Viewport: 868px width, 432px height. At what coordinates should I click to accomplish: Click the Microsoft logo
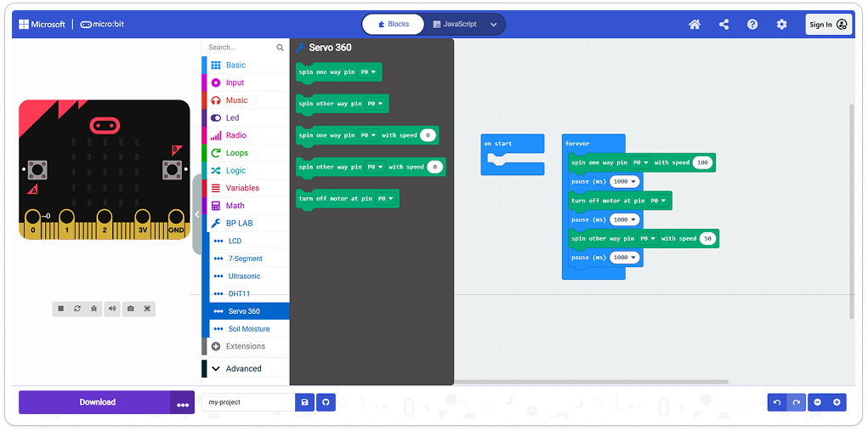click(x=42, y=25)
